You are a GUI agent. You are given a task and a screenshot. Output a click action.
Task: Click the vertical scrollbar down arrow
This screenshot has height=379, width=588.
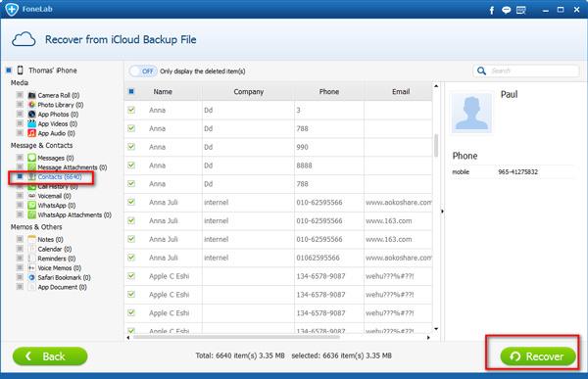click(436, 329)
